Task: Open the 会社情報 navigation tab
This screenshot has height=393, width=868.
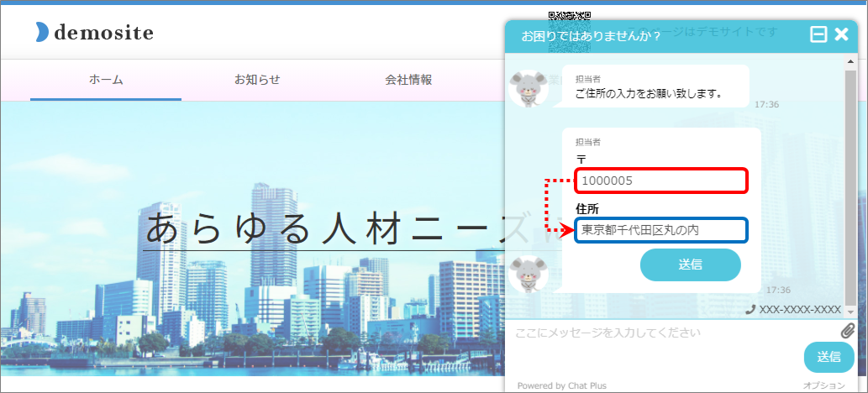Action: coord(408,80)
